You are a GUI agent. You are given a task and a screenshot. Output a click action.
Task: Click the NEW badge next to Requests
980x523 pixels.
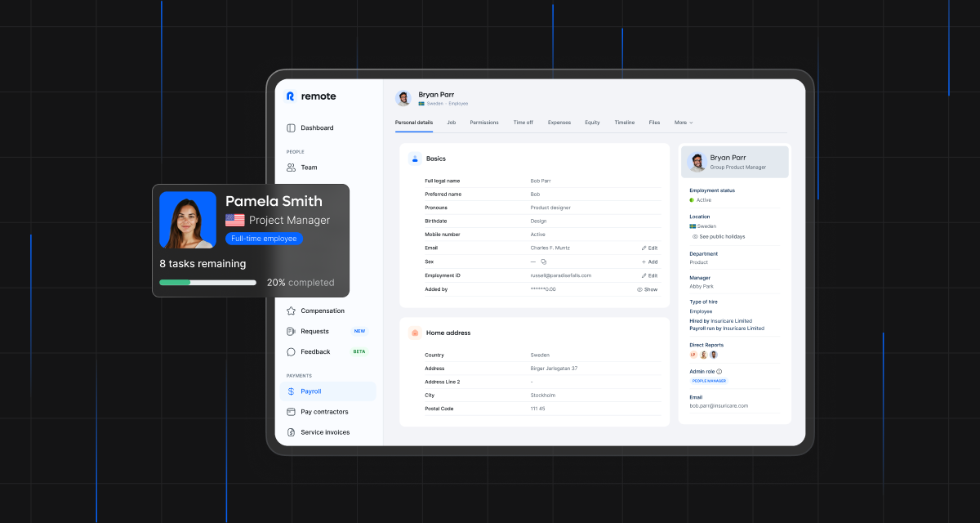click(359, 332)
